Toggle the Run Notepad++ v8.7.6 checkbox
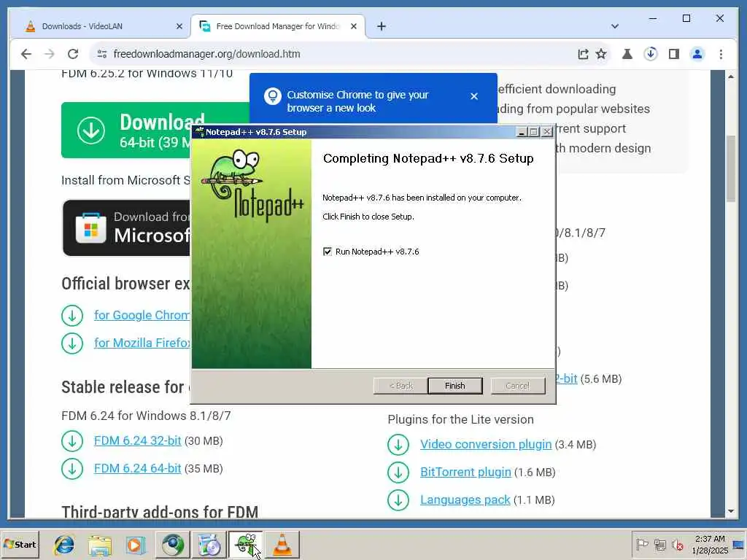Image resolution: width=747 pixels, height=560 pixels. 328,252
